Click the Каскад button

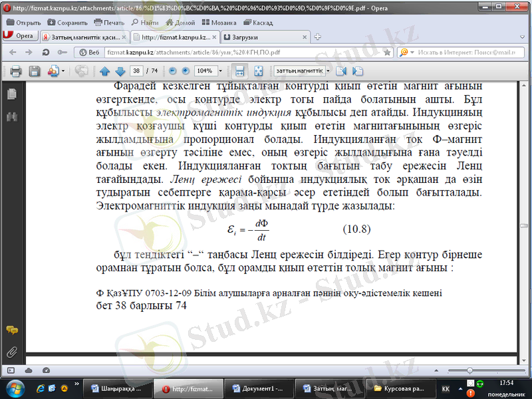pos(258,23)
